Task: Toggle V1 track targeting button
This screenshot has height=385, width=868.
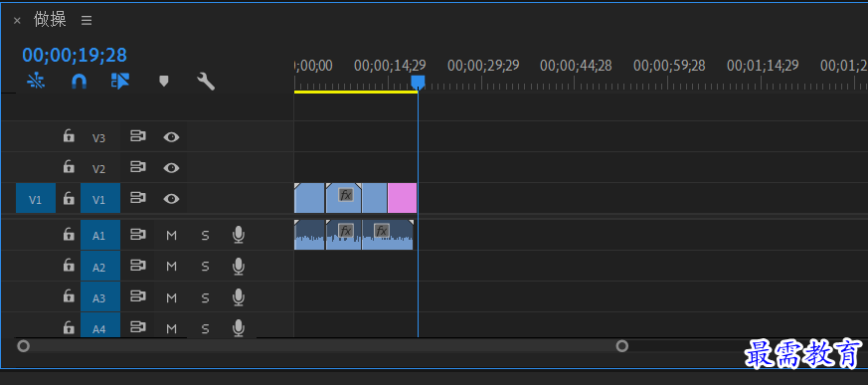Action: 100,199
